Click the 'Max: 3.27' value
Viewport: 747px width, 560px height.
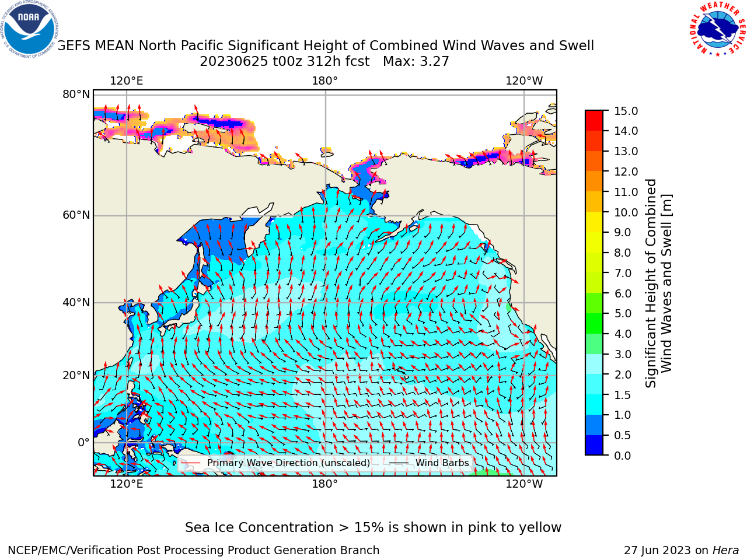pos(416,61)
